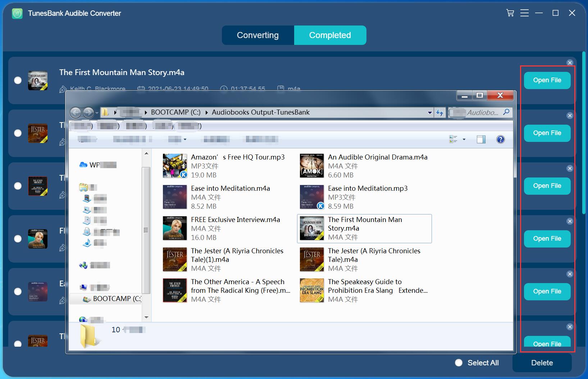588x379 pixels.
Task: Click the First Mountain Man cover thumbnail in TunesBank list
Action: (38, 80)
